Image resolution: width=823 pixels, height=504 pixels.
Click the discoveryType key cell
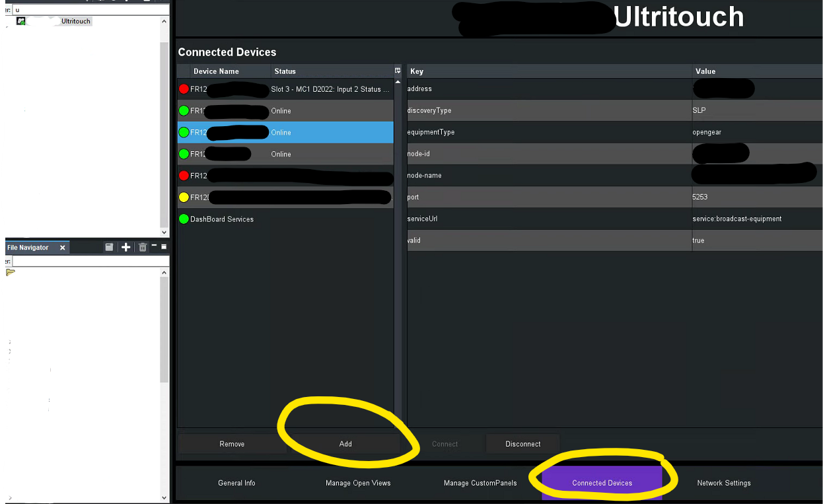(550, 110)
